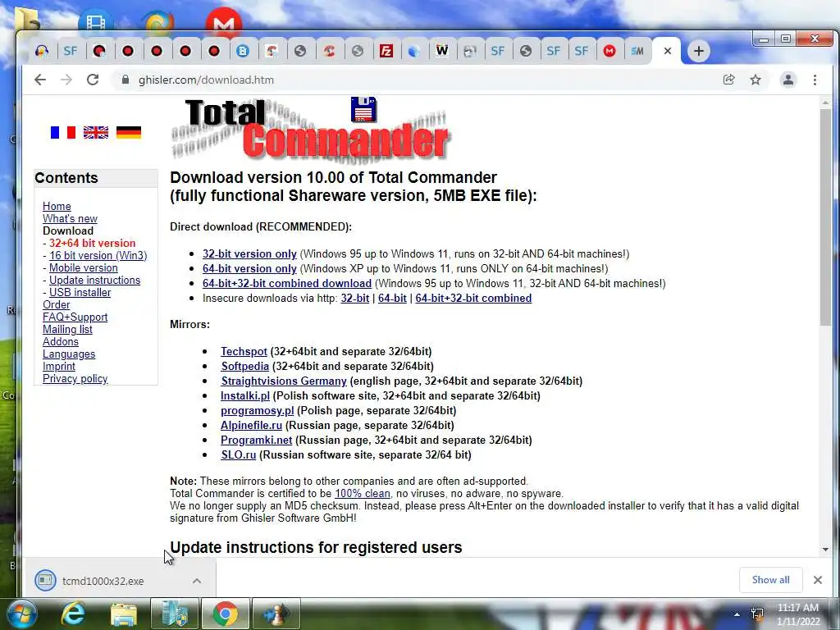Select the British flag language
The image size is (840, 630).
(x=96, y=132)
